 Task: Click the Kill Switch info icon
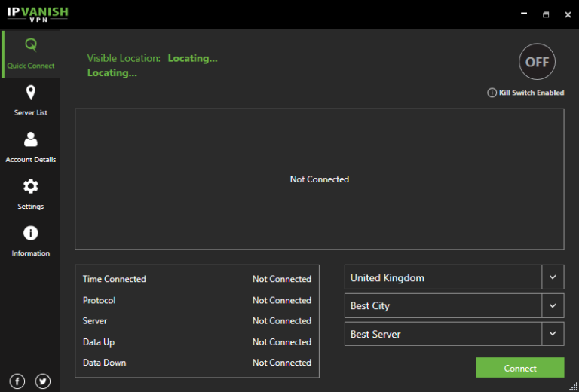492,93
